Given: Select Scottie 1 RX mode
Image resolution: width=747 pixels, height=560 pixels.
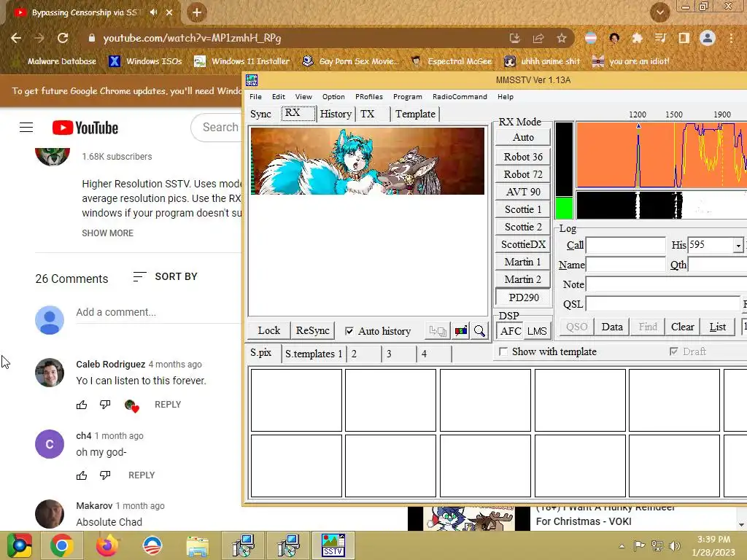Looking at the screenshot, I should point(523,209).
